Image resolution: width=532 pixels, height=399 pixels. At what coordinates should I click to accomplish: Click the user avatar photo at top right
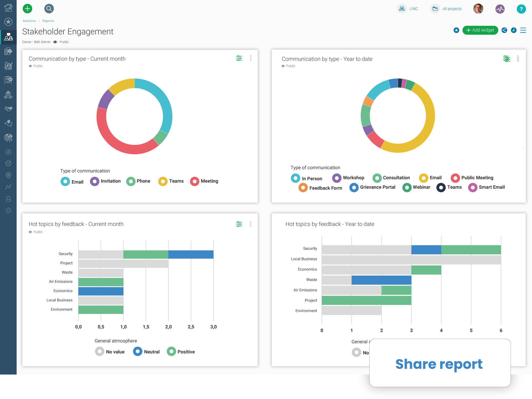click(478, 9)
